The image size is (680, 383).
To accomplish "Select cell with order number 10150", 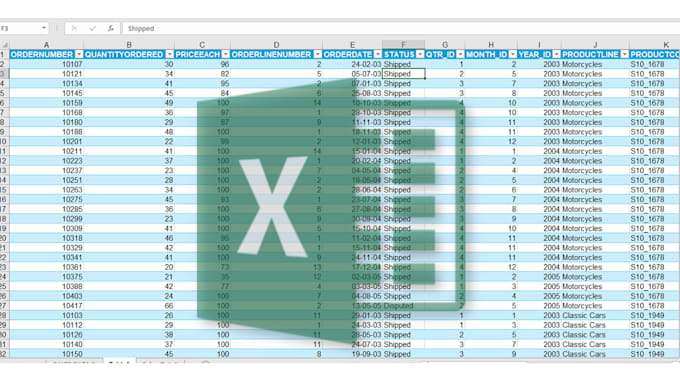I will click(x=46, y=354).
